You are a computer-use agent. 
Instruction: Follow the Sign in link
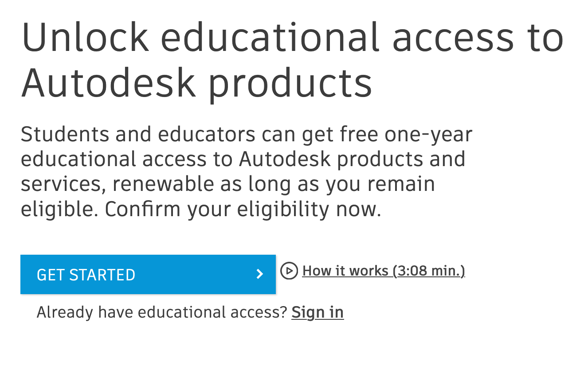[x=318, y=312]
